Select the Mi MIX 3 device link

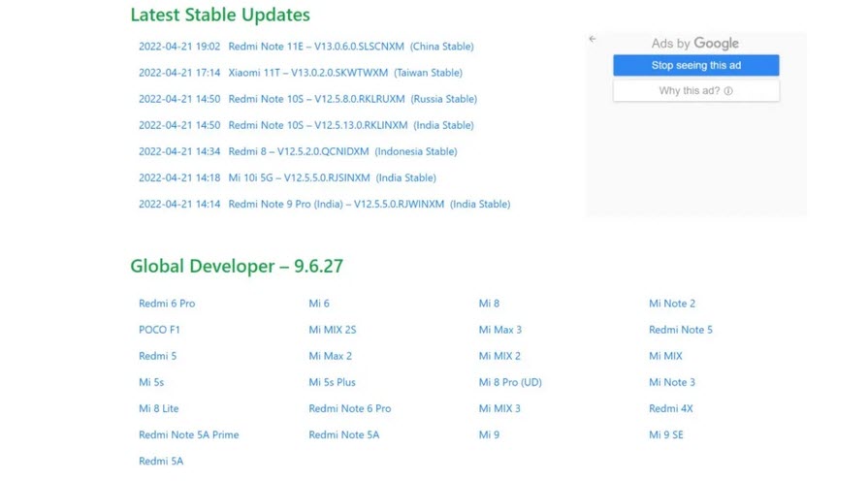(x=499, y=408)
